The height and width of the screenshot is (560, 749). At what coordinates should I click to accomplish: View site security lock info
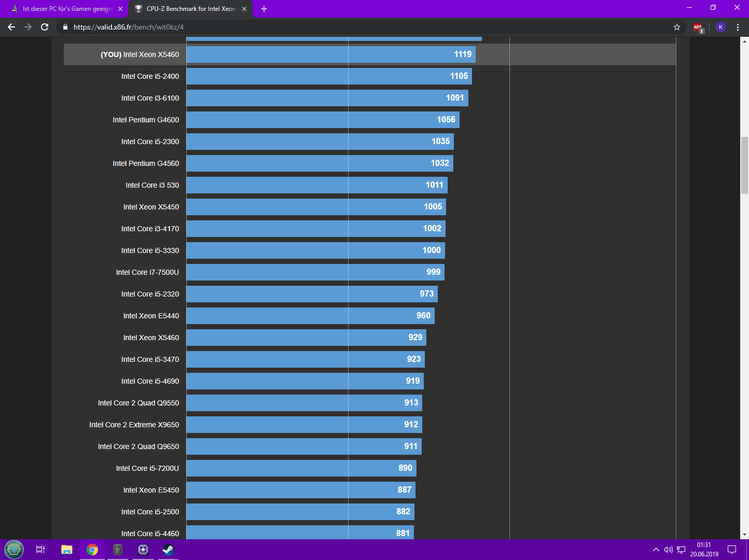(65, 27)
